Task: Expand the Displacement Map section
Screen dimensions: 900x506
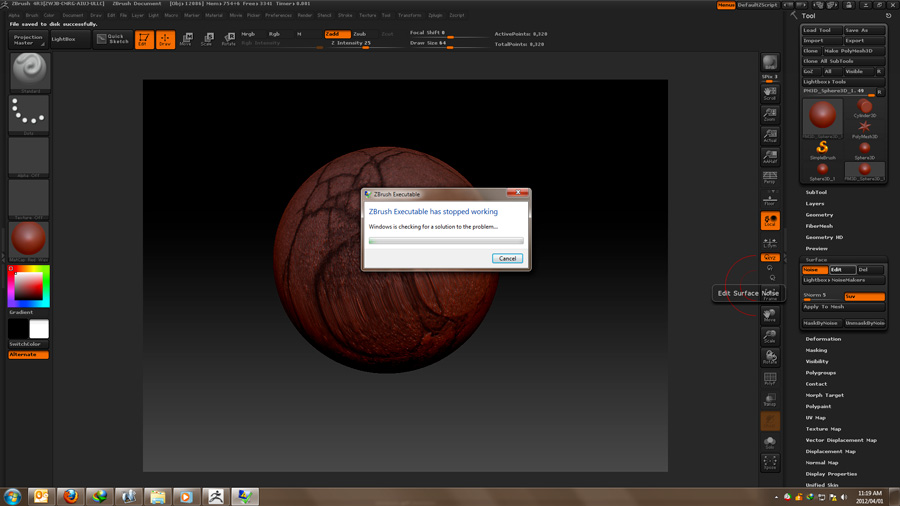Action: (831, 451)
